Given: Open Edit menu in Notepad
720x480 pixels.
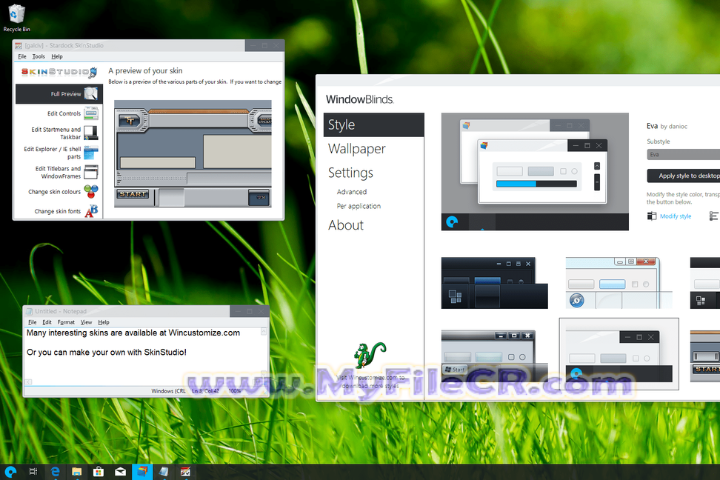Looking at the screenshot, I should (x=47, y=322).
